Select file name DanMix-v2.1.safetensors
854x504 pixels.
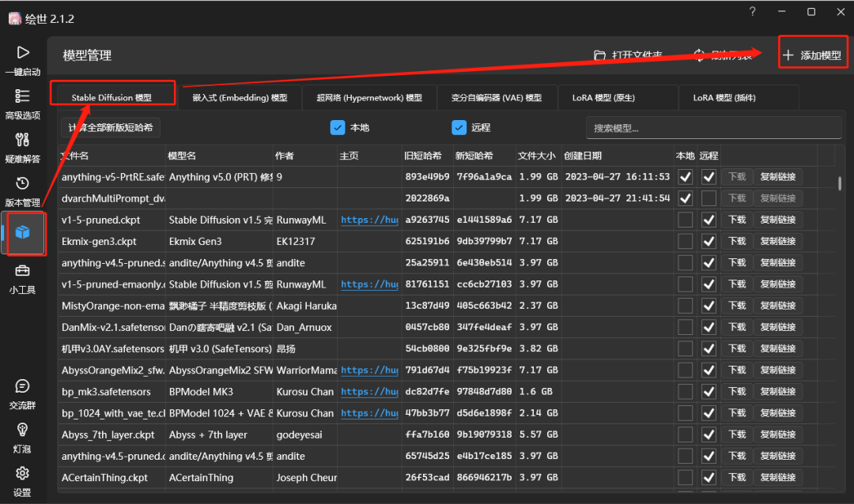[x=113, y=327]
